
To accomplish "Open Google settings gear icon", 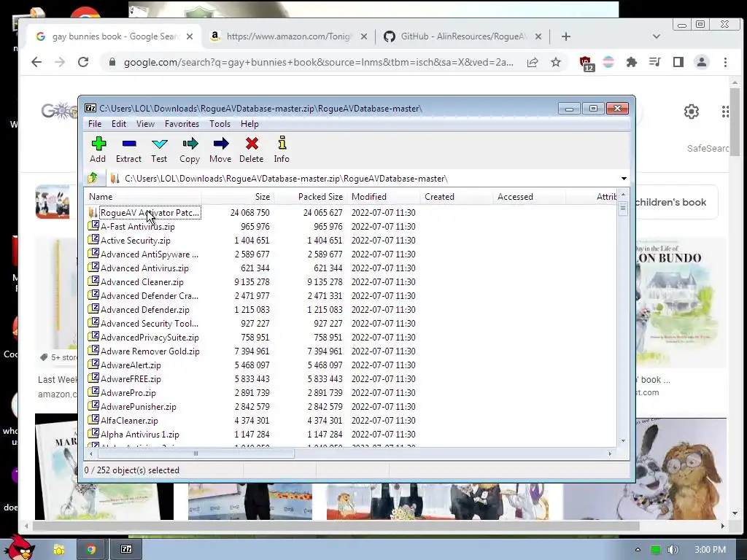I will pyautogui.click(x=692, y=112).
